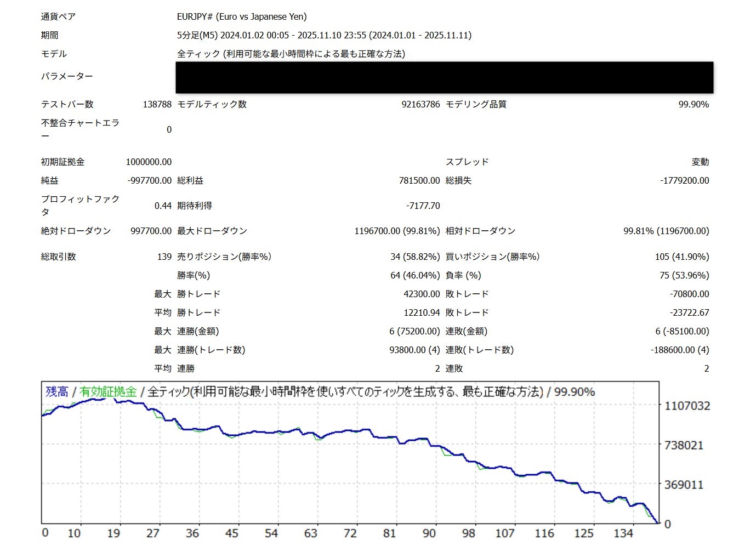Viewport: 756px width, 540px height.
Task: Select the profit factor value 0.44
Action: pyautogui.click(x=163, y=206)
